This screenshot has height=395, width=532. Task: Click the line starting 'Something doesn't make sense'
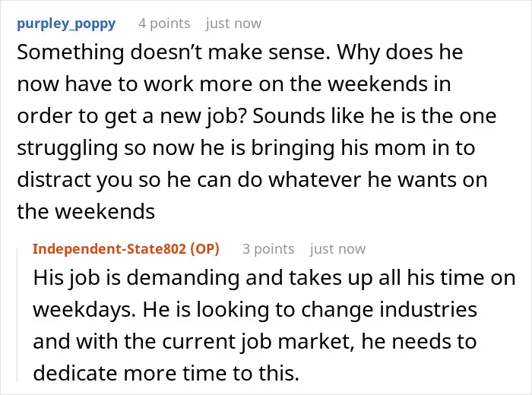[x=240, y=52]
